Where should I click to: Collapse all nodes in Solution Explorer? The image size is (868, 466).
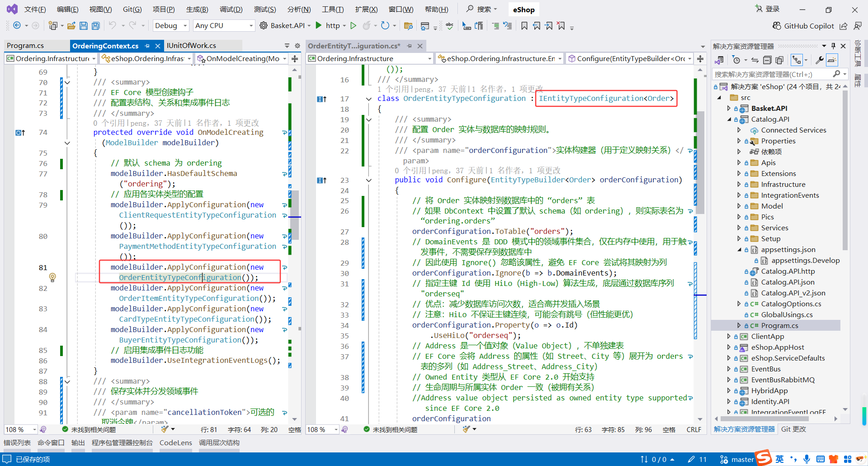click(767, 60)
